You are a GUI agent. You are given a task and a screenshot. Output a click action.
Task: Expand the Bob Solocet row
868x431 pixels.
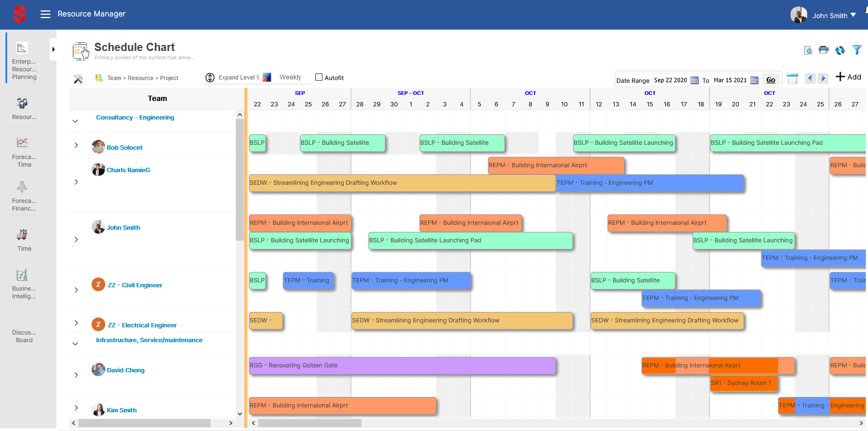pyautogui.click(x=76, y=145)
